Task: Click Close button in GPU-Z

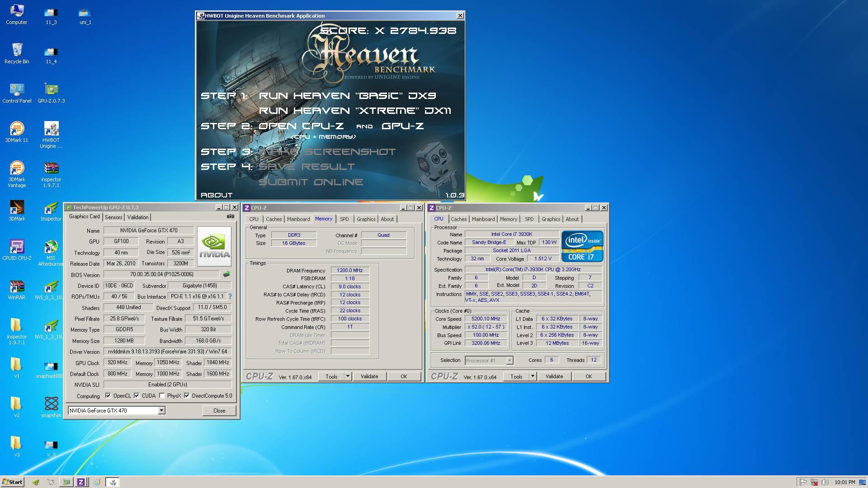Action: click(x=219, y=410)
